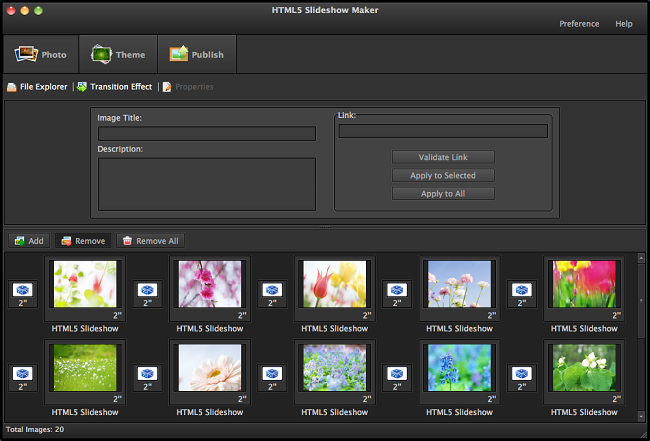The height and width of the screenshot is (441, 650).
Task: Click the scrollbar up arrow
Action: point(641,258)
